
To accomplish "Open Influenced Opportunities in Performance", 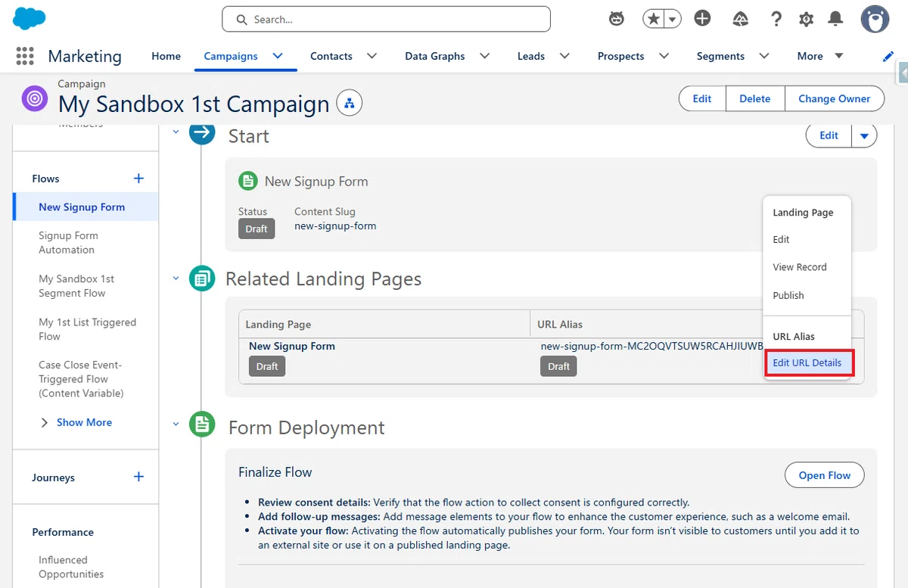I will pos(71,567).
